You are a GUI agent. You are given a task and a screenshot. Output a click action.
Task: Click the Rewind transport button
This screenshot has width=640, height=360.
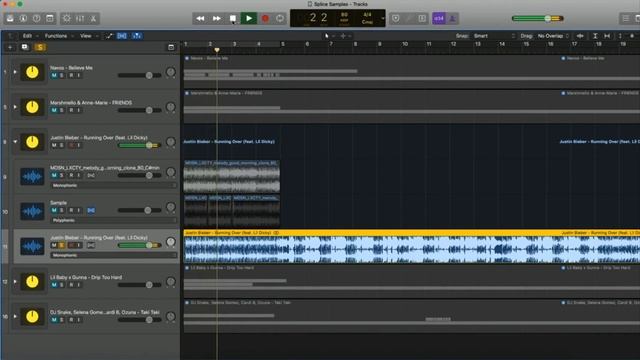(x=200, y=18)
